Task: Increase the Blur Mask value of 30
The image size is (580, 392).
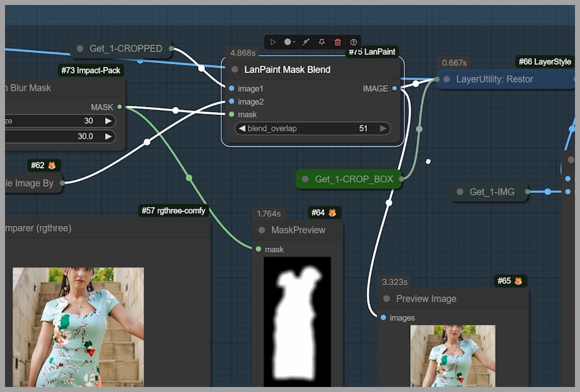Action: coord(108,121)
